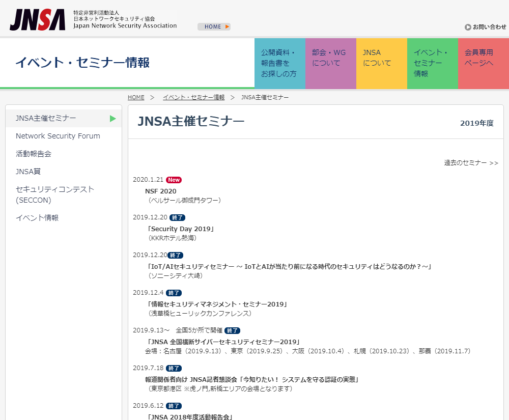
Task: Click the red New badge
Action: (174, 180)
